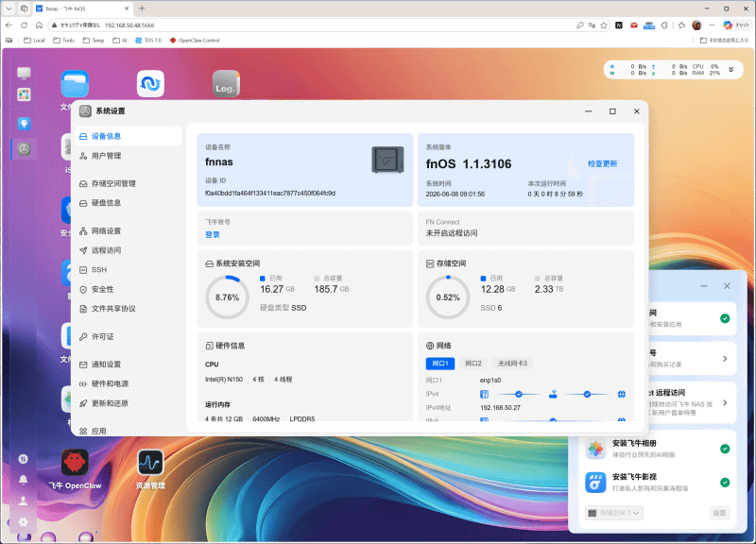
Task: Open the Log. viewer desktop icon
Action: click(226, 84)
